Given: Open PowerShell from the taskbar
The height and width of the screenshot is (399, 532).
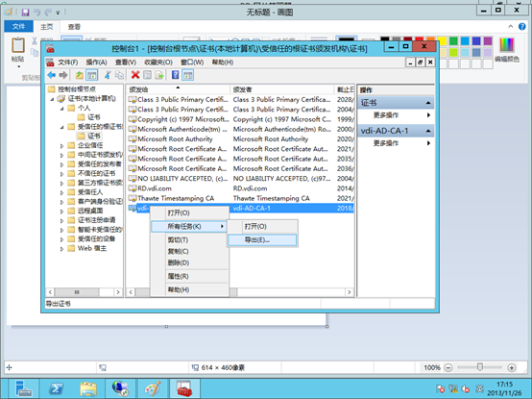Looking at the screenshot, I should tap(56, 388).
